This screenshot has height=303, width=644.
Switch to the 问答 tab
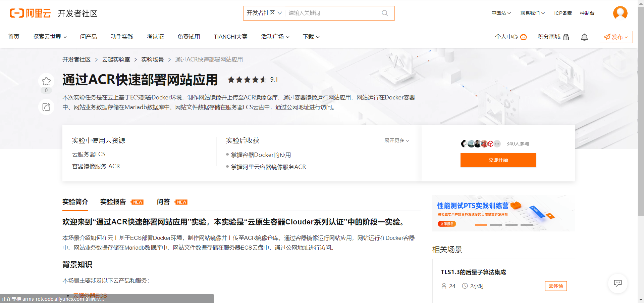click(x=163, y=202)
